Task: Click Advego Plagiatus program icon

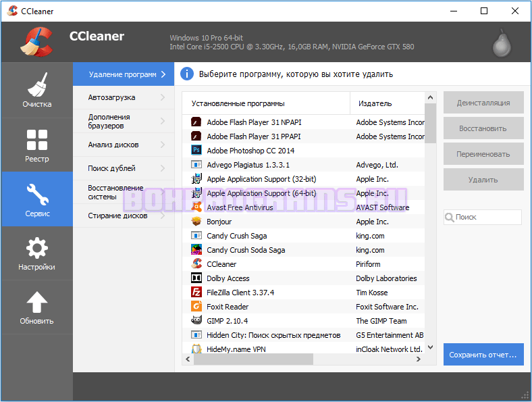Action: point(196,165)
